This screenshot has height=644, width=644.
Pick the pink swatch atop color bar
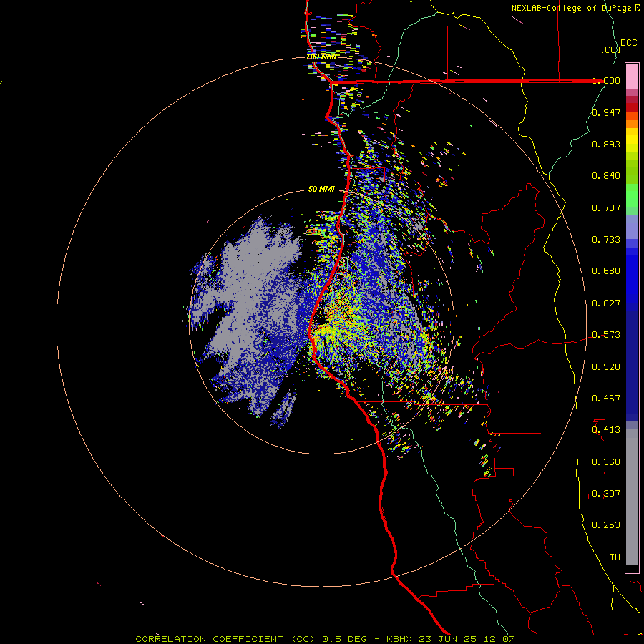click(x=632, y=77)
